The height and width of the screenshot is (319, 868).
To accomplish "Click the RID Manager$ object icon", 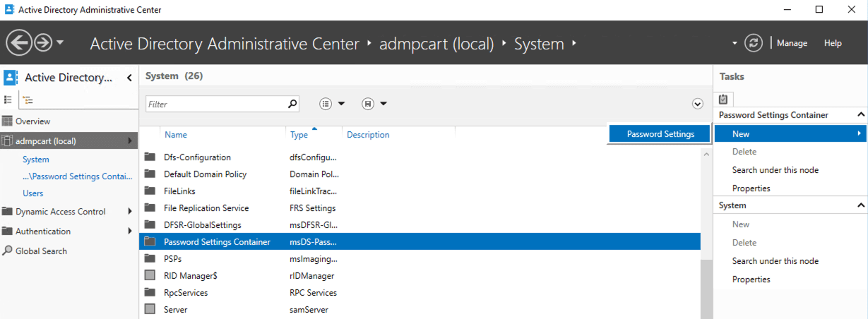I will 150,276.
